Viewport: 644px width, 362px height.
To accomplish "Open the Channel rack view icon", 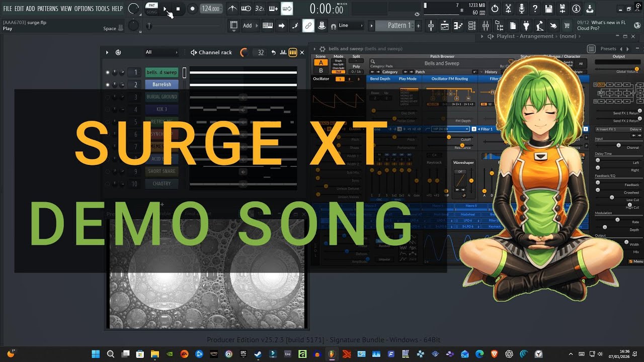I will [472, 26].
